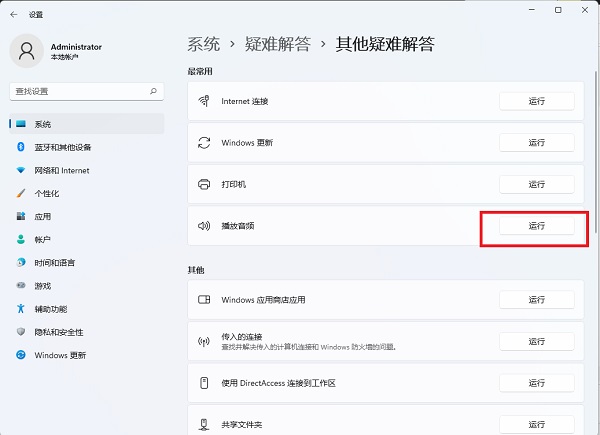The width and height of the screenshot is (600, 435).
Task: Open 应用 settings page
Action: (x=42, y=216)
